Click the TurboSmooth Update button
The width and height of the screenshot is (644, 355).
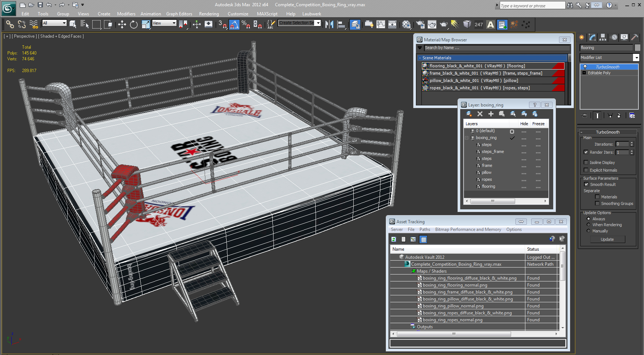click(607, 239)
